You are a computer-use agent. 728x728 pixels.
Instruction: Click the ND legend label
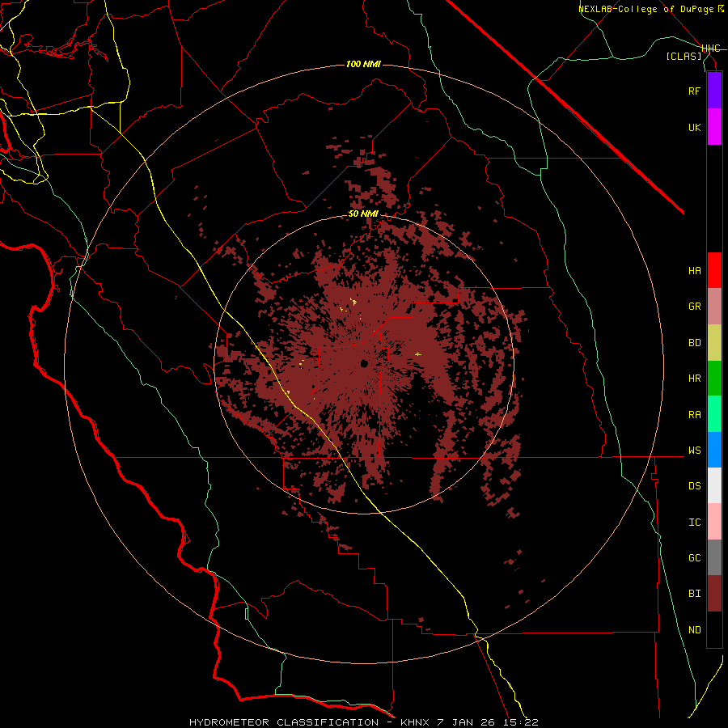click(694, 630)
